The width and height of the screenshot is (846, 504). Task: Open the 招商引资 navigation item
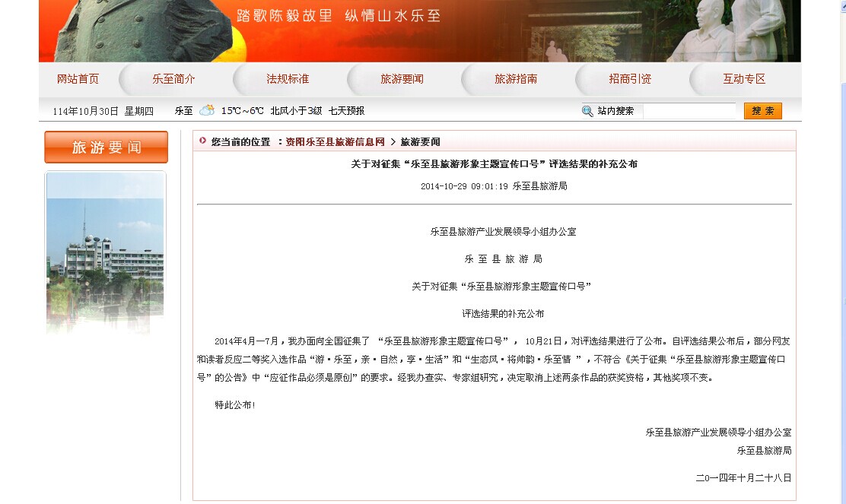pyautogui.click(x=630, y=79)
